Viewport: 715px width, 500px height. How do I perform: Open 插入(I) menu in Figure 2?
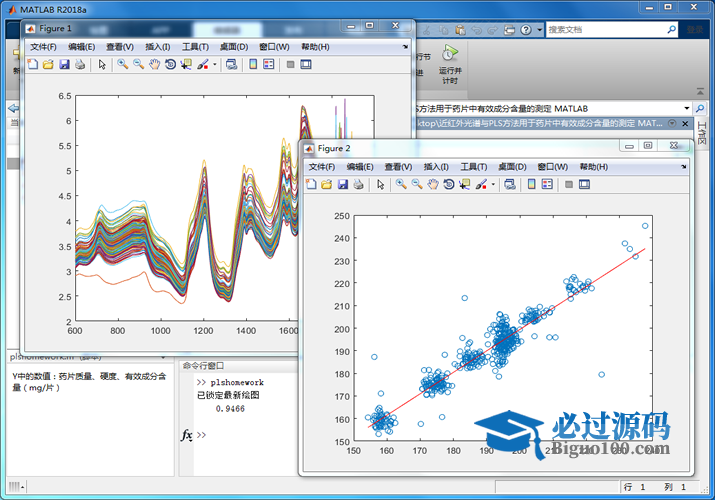pos(436,167)
